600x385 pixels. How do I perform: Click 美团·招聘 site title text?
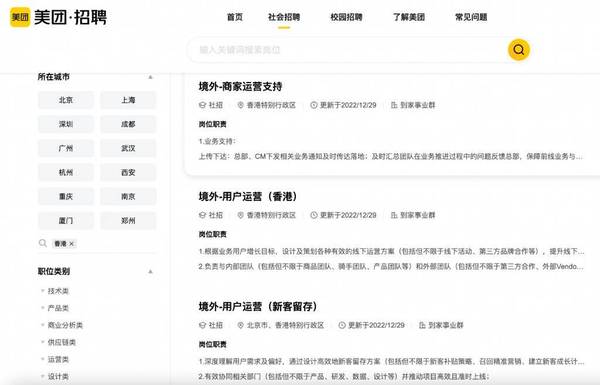[x=70, y=17]
